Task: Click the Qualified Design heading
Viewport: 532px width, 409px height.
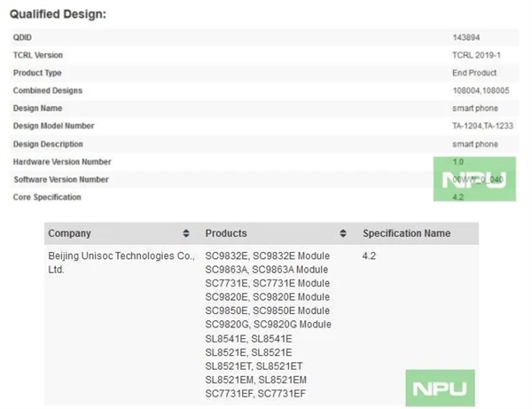Action: click(x=58, y=14)
